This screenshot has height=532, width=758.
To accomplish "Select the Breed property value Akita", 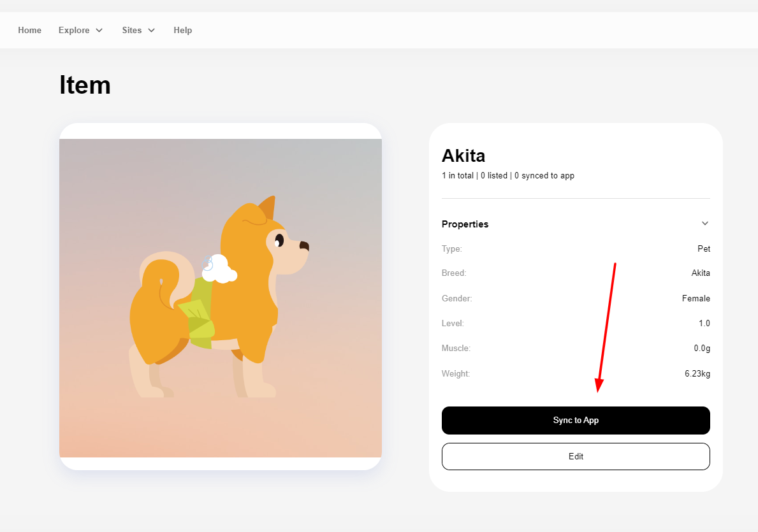I will [x=701, y=273].
